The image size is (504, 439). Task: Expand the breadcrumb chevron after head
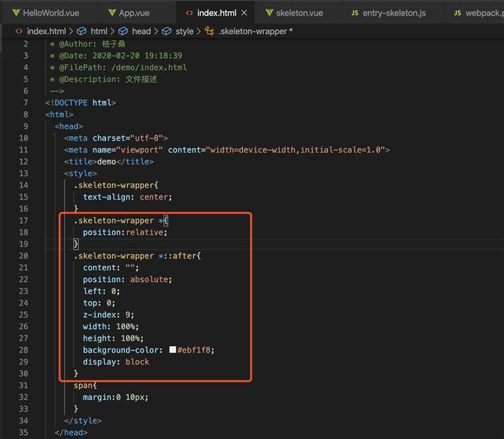156,31
